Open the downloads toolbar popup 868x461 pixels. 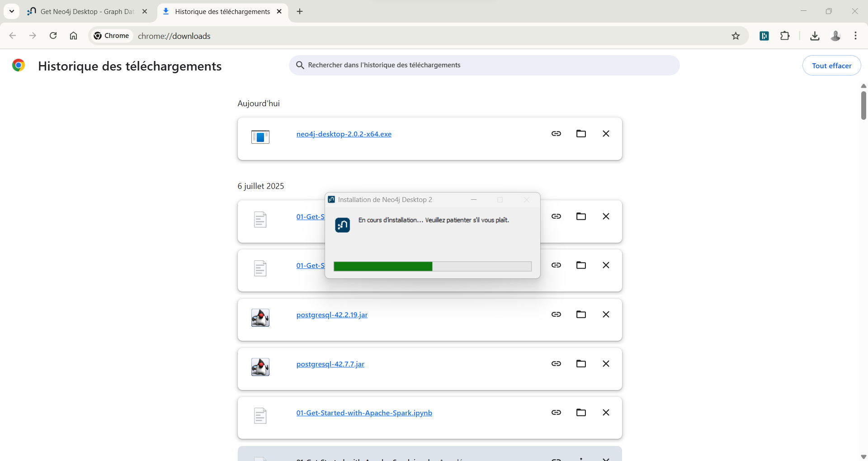815,36
